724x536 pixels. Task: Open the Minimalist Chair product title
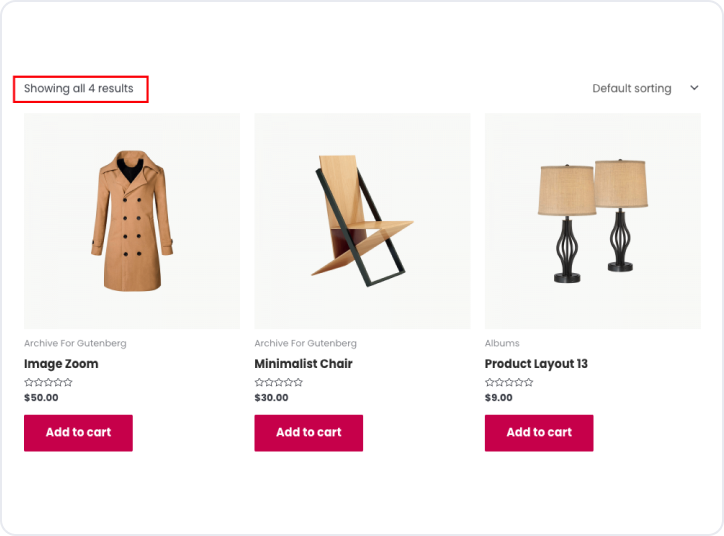303,364
